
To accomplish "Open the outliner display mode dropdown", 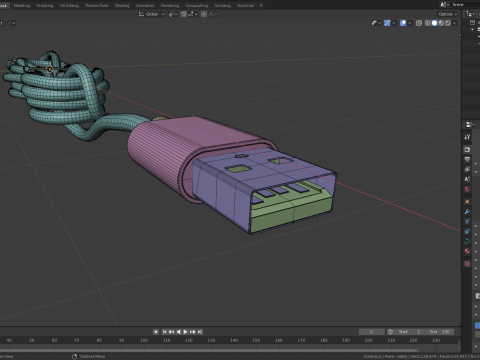I will (470, 14).
